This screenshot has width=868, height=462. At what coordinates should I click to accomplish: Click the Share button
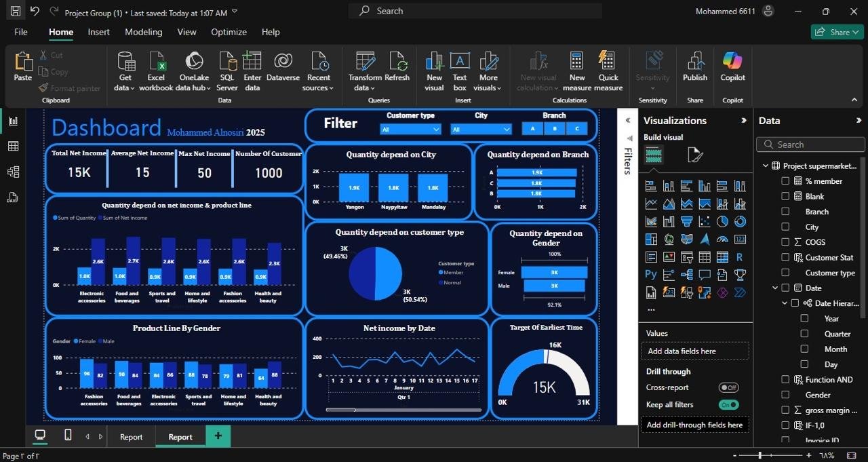pos(837,32)
